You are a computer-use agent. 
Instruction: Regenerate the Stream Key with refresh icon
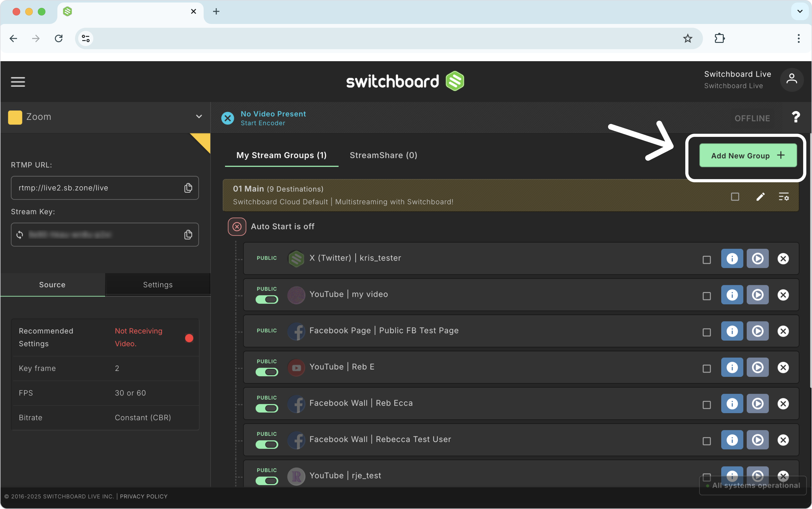coord(20,235)
